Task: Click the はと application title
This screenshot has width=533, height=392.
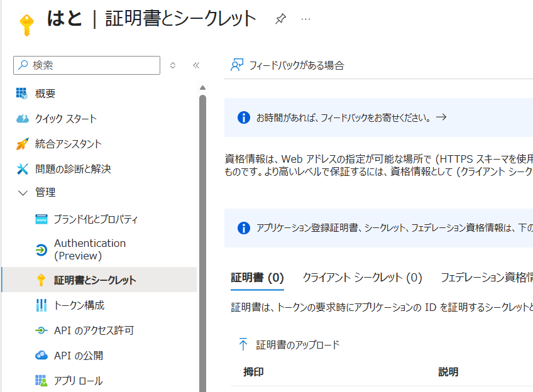Action: point(65,18)
